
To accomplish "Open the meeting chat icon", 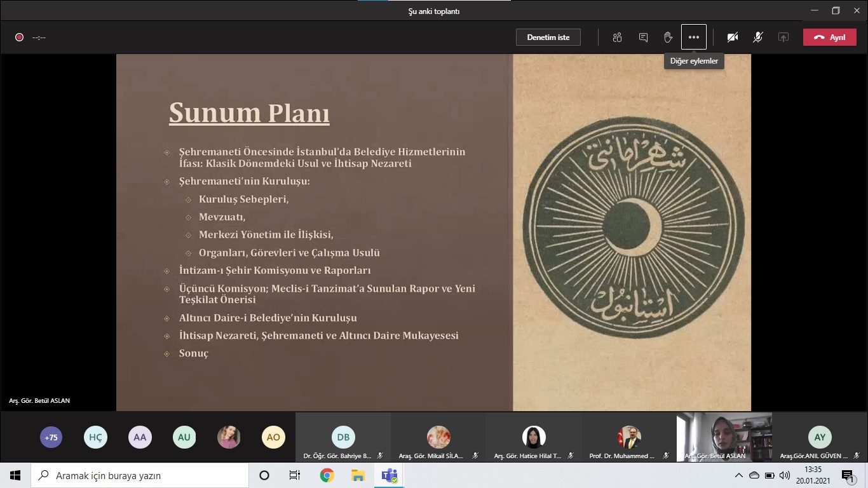I will point(643,37).
